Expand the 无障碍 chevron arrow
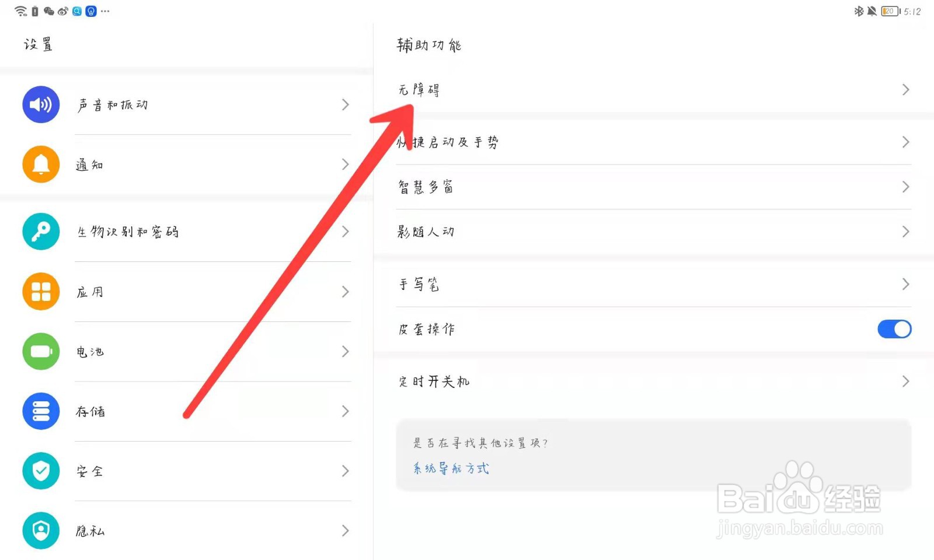 (x=905, y=90)
